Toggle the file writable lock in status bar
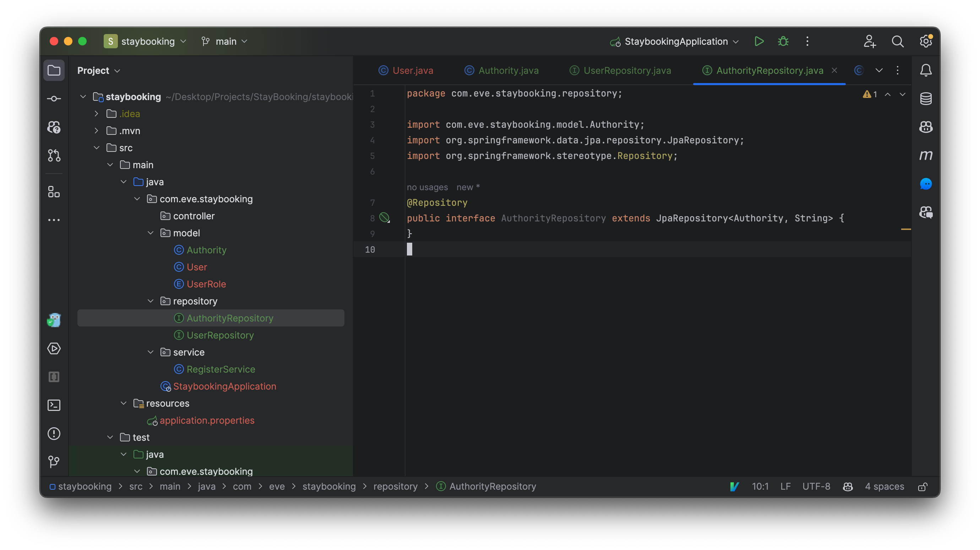 click(x=923, y=486)
